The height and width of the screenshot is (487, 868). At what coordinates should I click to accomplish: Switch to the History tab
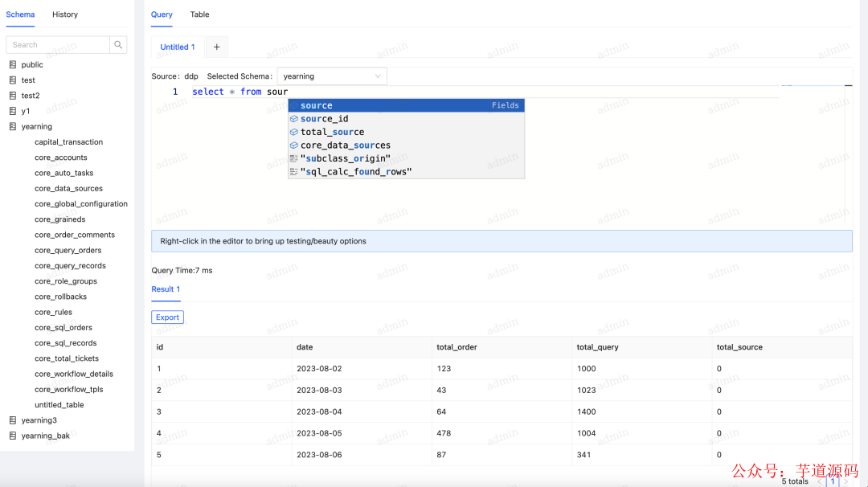point(65,14)
